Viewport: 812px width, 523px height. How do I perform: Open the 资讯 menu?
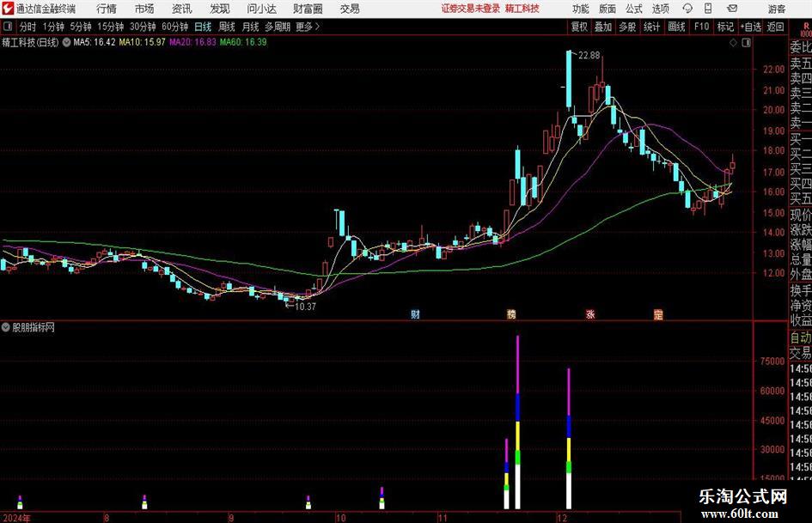(x=182, y=9)
